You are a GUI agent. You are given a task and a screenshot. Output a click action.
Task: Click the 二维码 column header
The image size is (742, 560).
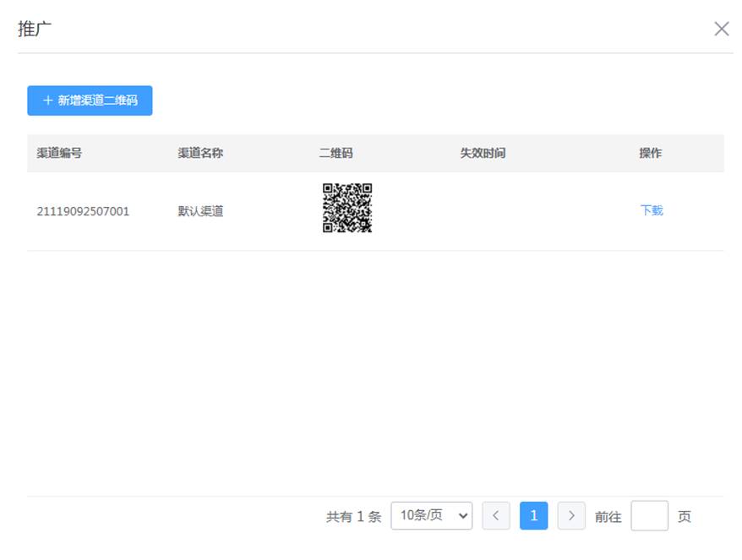[x=336, y=153]
